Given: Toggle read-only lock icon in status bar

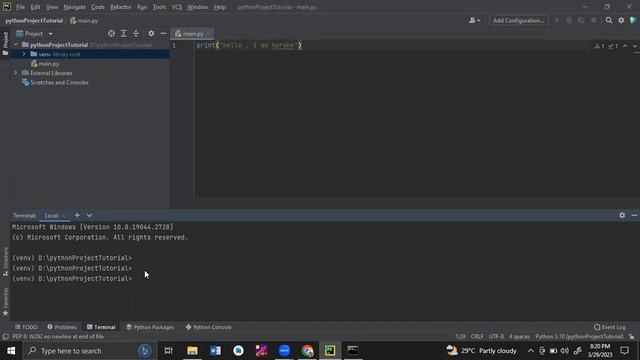Looking at the screenshot, I should [x=632, y=337].
